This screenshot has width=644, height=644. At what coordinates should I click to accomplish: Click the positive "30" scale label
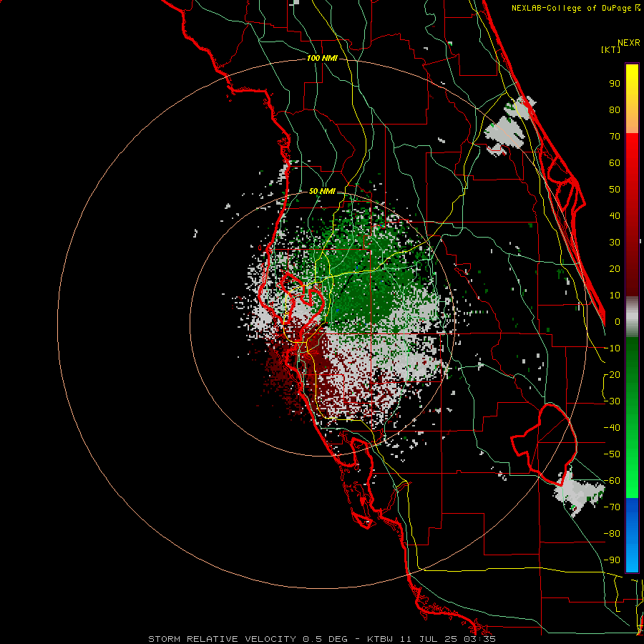click(x=615, y=243)
